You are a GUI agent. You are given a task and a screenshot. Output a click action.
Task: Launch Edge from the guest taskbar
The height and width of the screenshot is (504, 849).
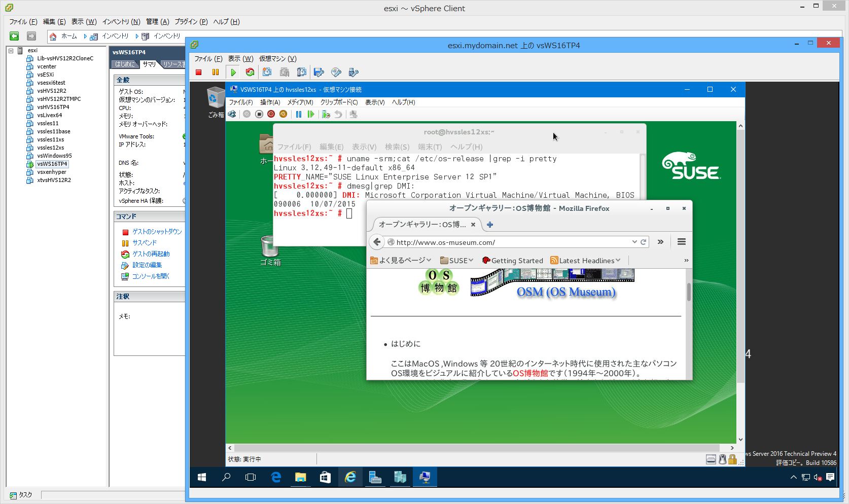276,477
